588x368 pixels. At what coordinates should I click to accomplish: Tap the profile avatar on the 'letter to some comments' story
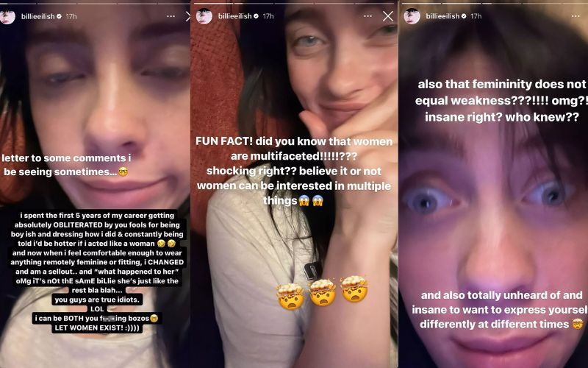(x=7, y=16)
